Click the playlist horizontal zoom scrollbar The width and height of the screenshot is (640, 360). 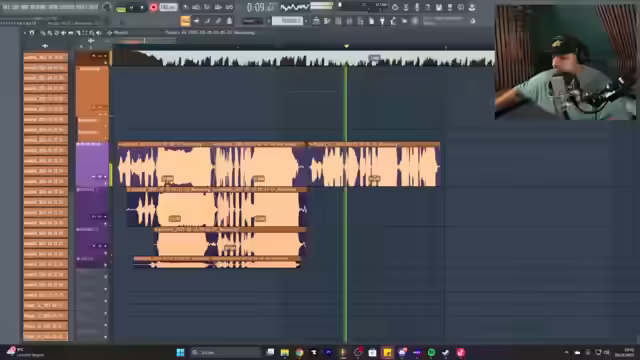[141, 40]
